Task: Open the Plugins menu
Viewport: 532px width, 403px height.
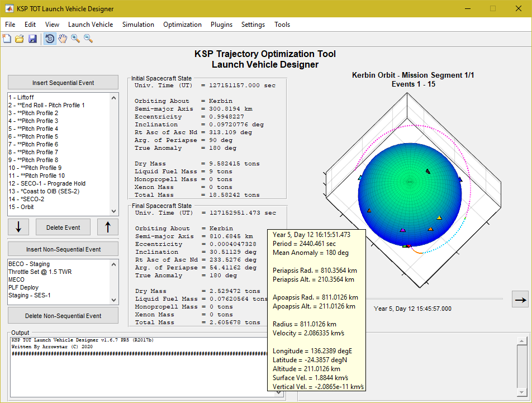Action: (221, 25)
